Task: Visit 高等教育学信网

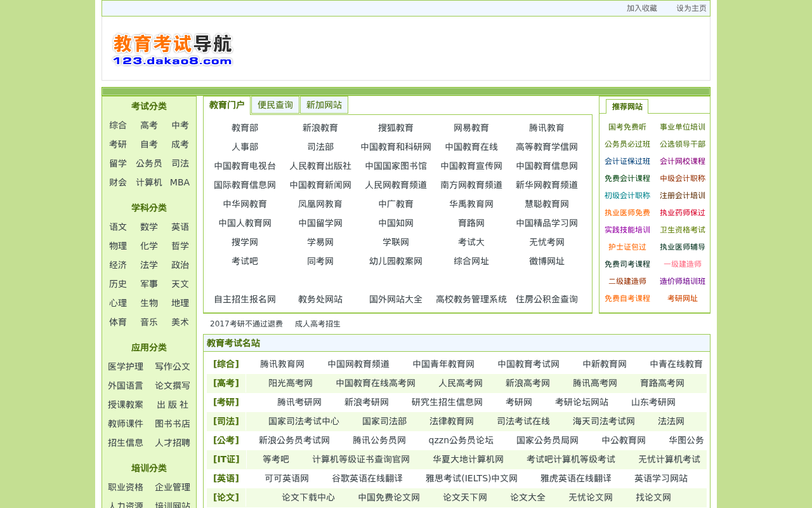Action: tap(547, 147)
